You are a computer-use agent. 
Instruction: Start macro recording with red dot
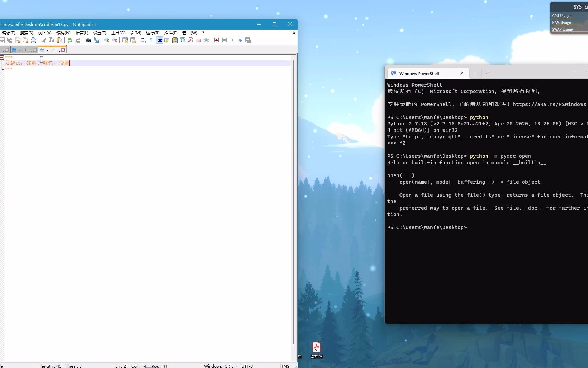pos(216,40)
